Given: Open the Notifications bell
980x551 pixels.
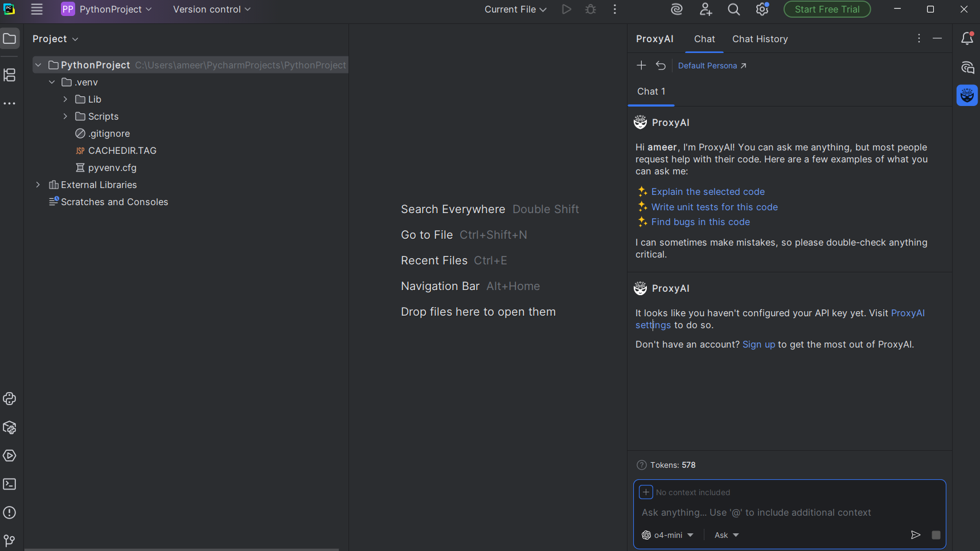Looking at the screenshot, I should point(967,39).
